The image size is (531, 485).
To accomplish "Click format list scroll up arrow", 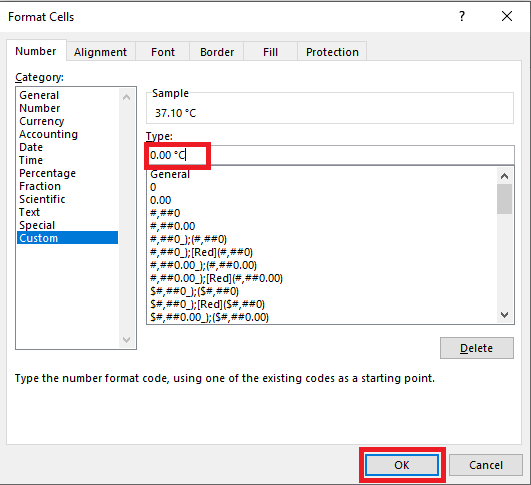I will click(x=504, y=176).
